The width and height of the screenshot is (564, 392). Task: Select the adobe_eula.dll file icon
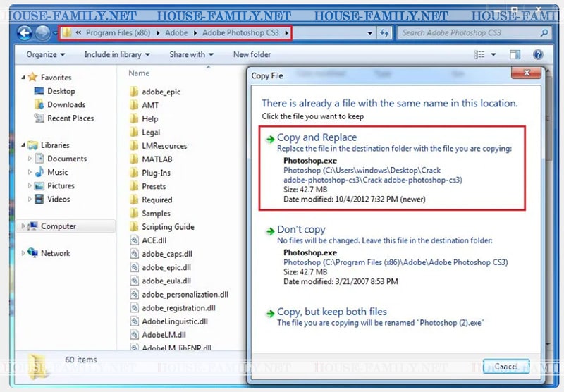point(134,281)
